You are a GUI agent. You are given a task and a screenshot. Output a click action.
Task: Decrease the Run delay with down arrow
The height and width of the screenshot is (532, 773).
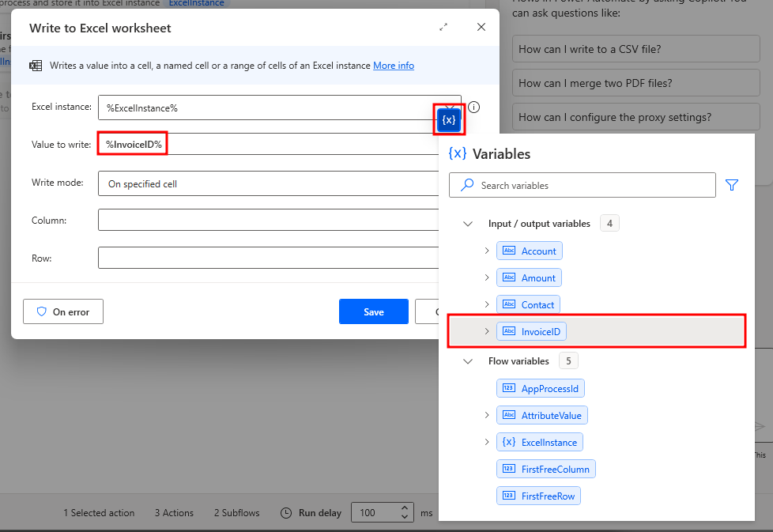[x=404, y=517]
